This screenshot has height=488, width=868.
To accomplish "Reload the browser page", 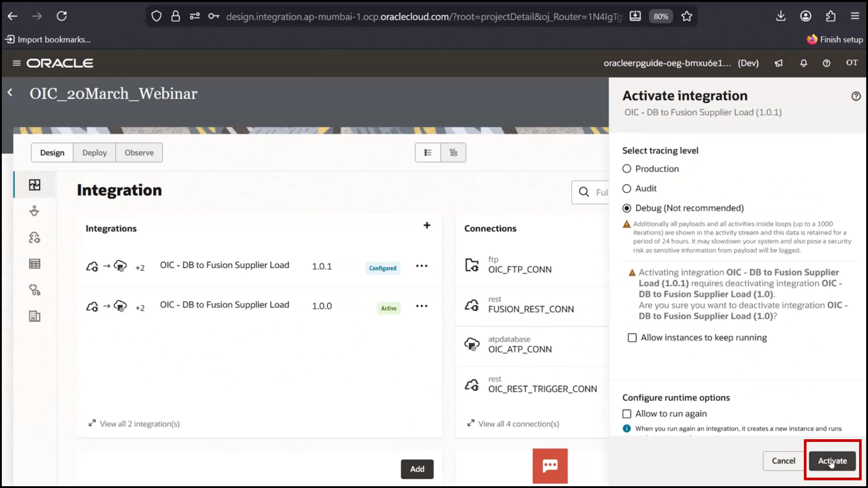I will point(61,16).
